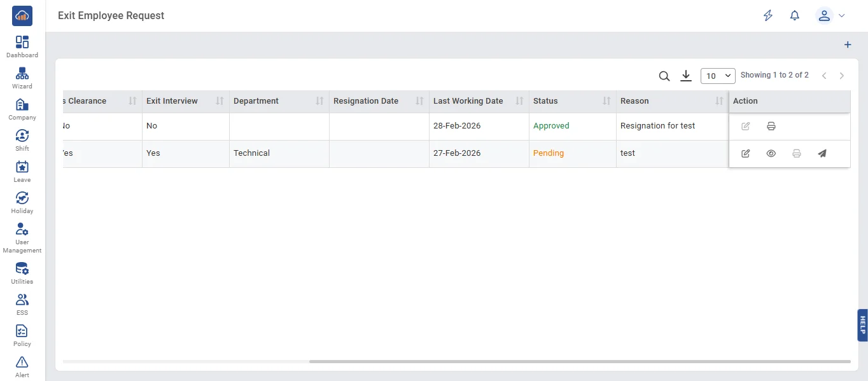Screen dimensions: 868x381
Task: Toggle sort on Department column
Action: point(319,101)
